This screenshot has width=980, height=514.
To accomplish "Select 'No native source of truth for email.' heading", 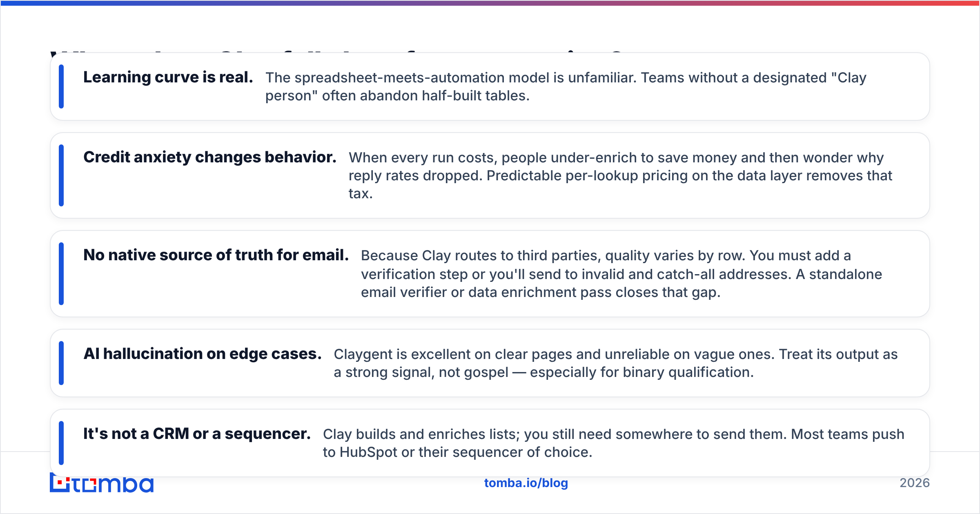I will (x=216, y=255).
